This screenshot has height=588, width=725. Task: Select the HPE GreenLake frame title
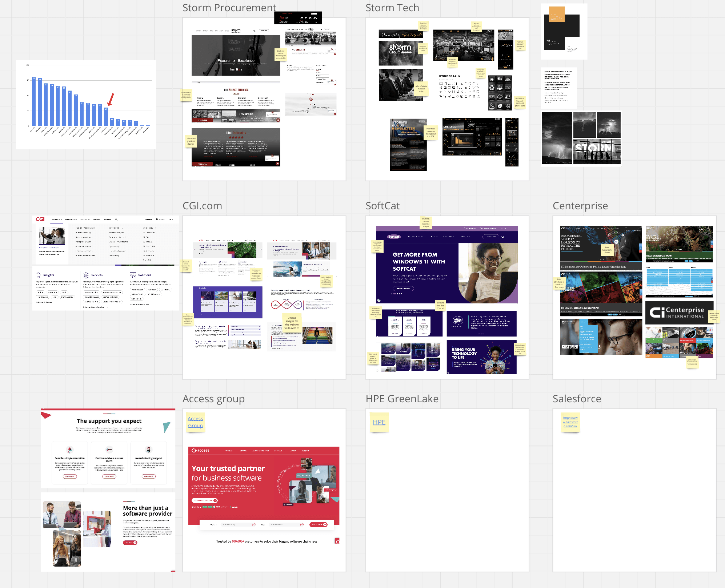click(x=402, y=399)
